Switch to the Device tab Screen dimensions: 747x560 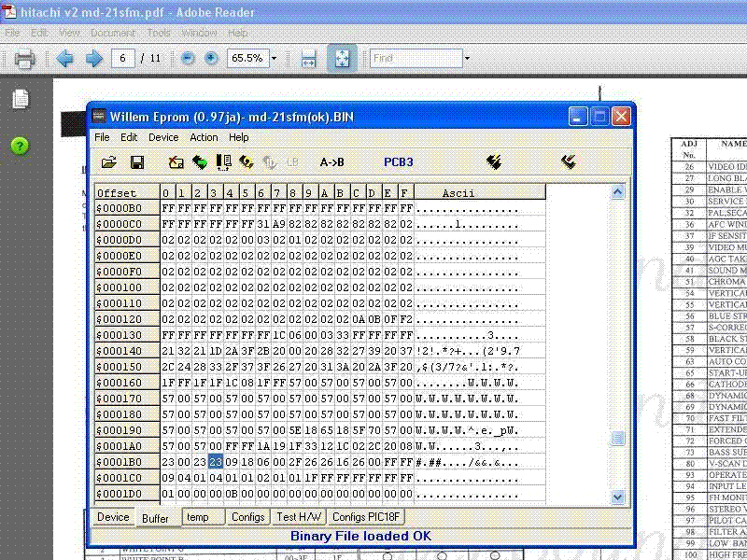(113, 517)
